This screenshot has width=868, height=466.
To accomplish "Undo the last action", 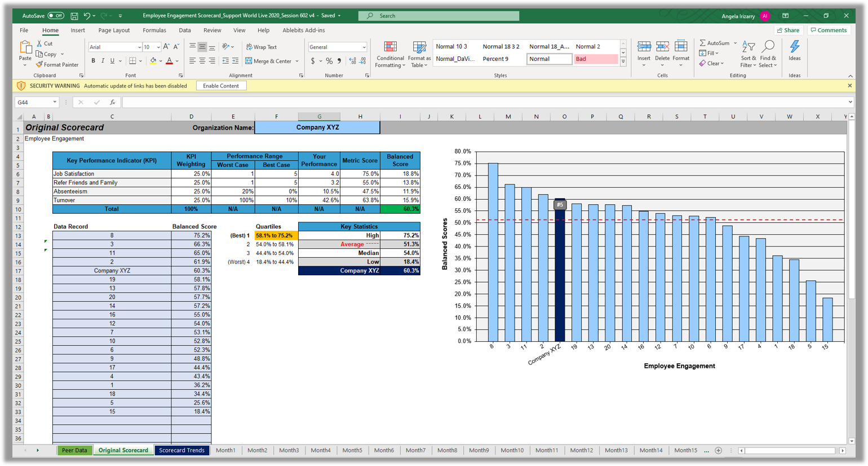I will 87,16.
